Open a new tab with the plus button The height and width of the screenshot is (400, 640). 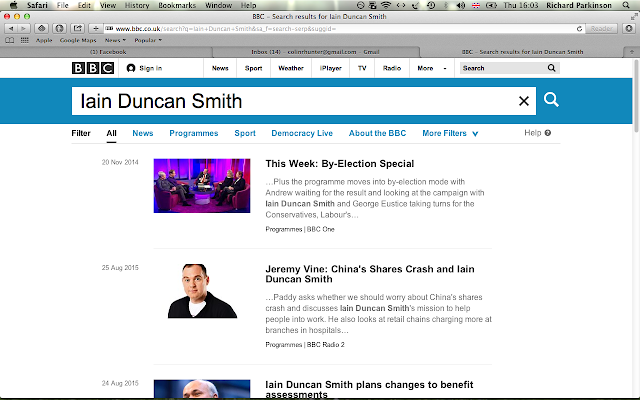click(x=631, y=52)
